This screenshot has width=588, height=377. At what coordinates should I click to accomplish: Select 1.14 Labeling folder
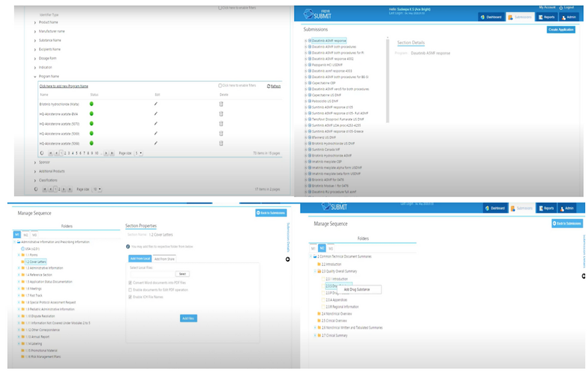click(34, 343)
